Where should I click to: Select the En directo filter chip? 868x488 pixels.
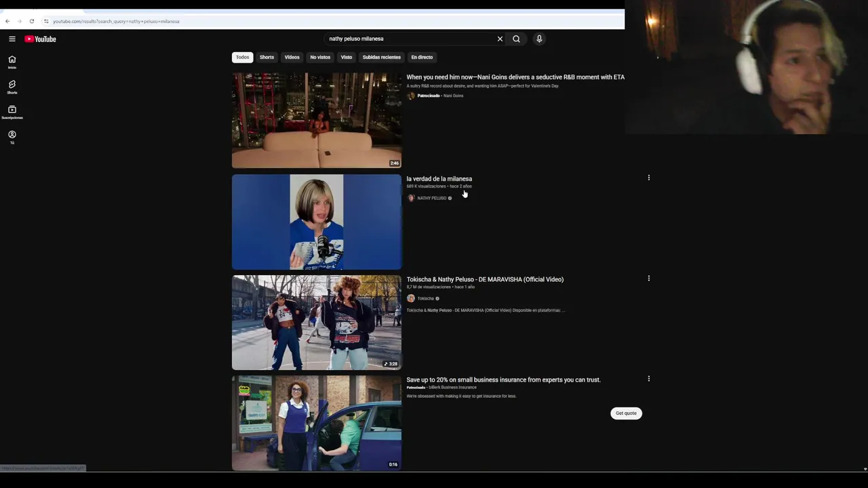click(422, 57)
